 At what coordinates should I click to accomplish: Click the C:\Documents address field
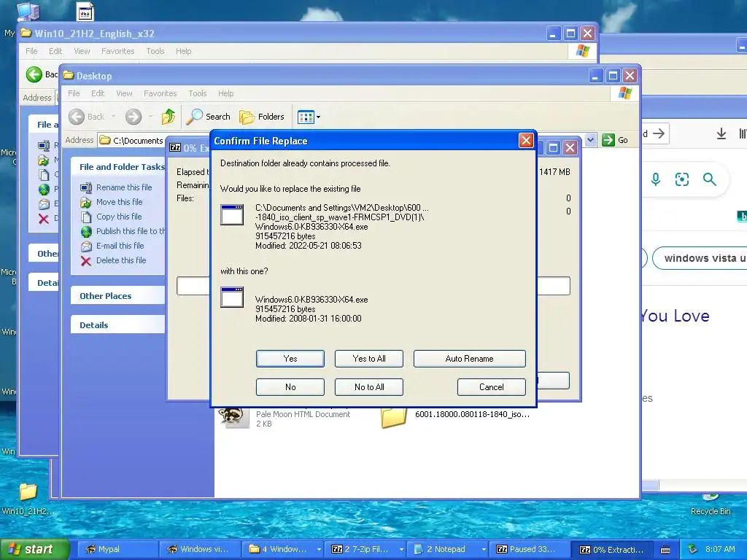[138, 141]
